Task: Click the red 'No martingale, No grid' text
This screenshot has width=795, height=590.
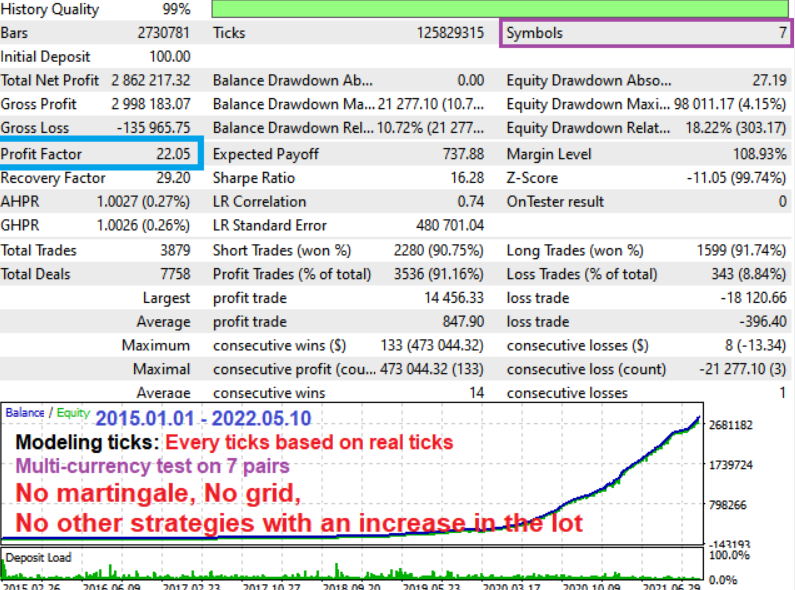Action: (x=160, y=493)
